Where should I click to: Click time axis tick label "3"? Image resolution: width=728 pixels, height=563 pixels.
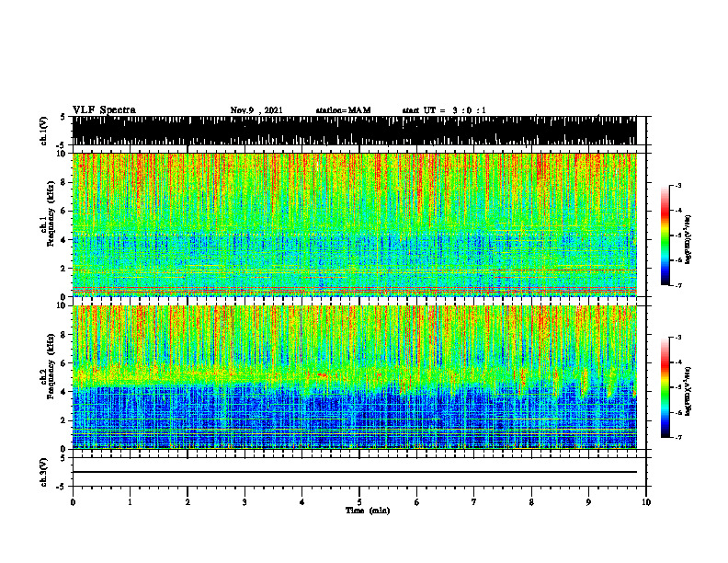click(245, 502)
